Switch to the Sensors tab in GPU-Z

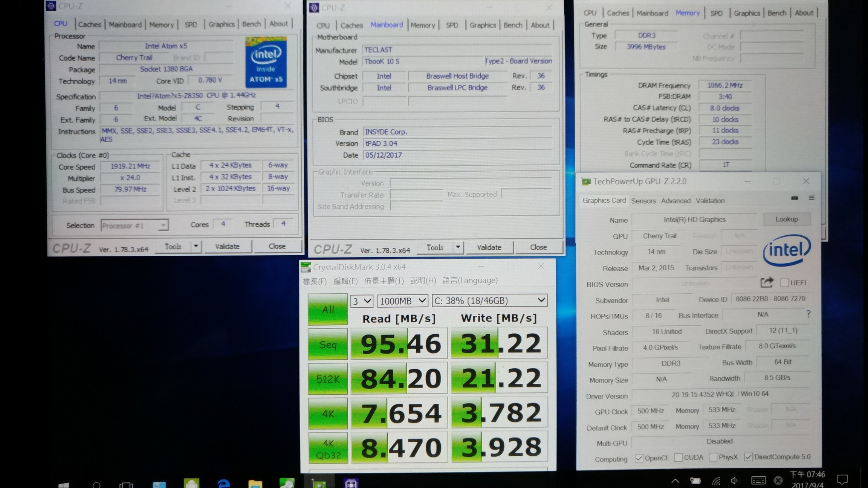643,201
